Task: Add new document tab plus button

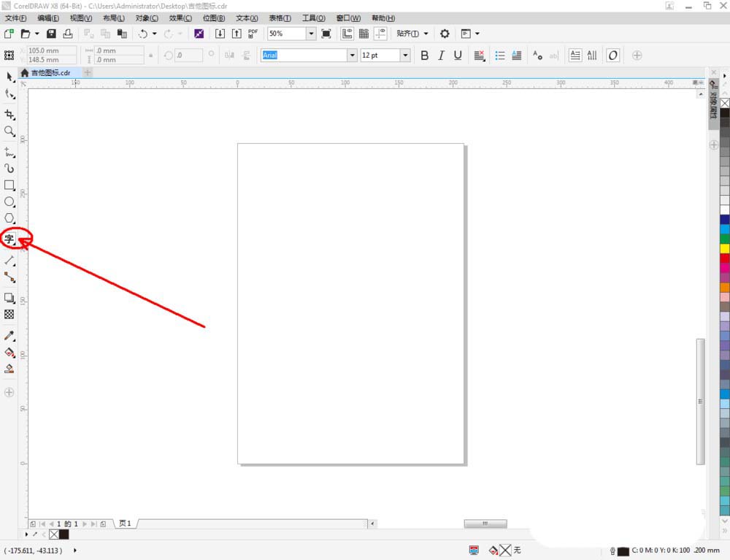Action: (88, 72)
